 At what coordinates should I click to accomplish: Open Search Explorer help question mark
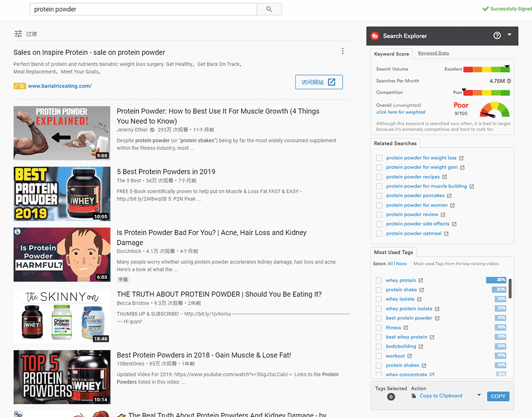pyautogui.click(x=497, y=36)
